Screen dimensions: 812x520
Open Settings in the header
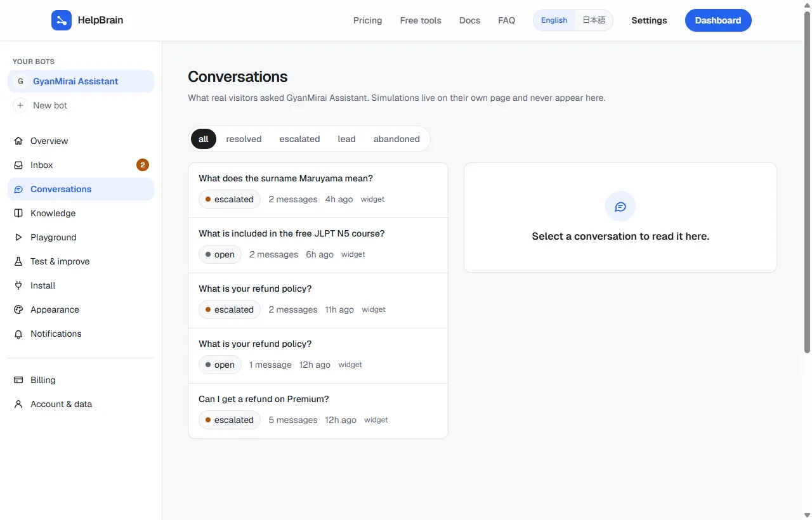click(649, 20)
